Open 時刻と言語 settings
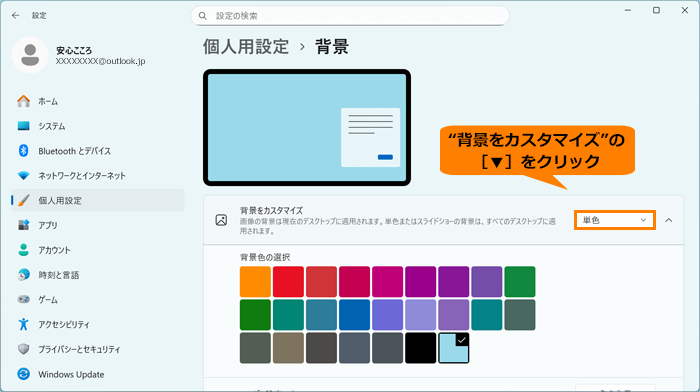Image resolution: width=700 pixels, height=392 pixels. [98, 275]
